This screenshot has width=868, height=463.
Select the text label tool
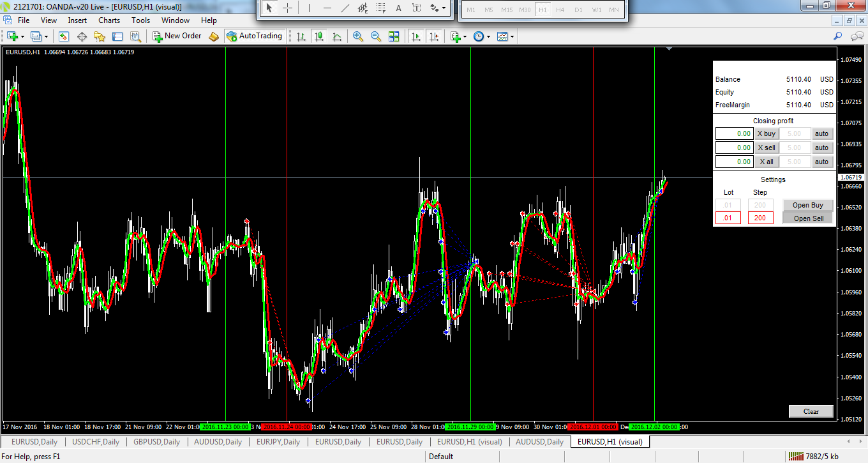(x=416, y=8)
